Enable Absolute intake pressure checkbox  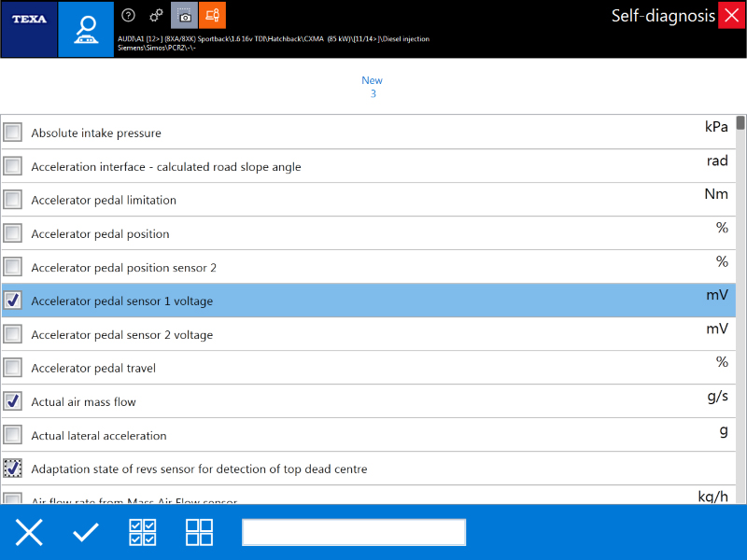12,133
